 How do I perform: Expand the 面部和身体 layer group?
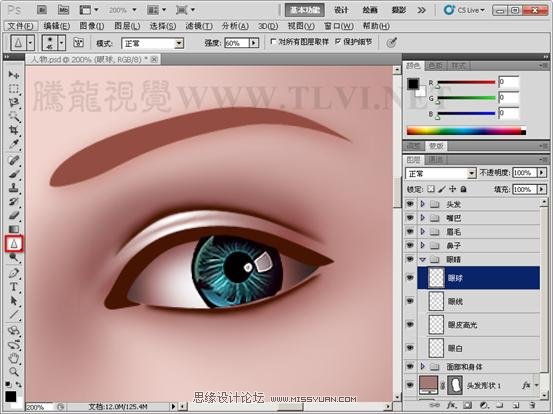click(423, 367)
